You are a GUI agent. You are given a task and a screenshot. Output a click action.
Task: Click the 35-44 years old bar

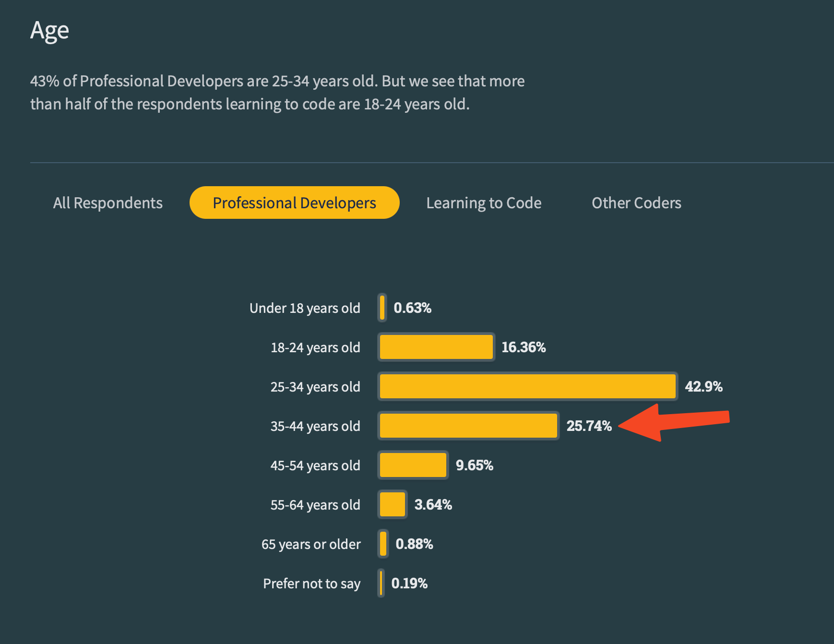pos(468,426)
